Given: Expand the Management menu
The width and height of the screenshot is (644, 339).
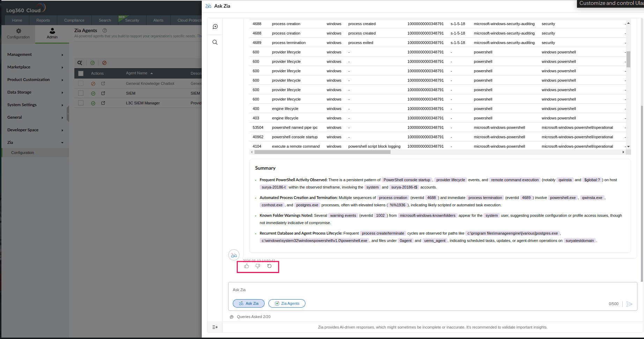Looking at the screenshot, I should point(35,54).
